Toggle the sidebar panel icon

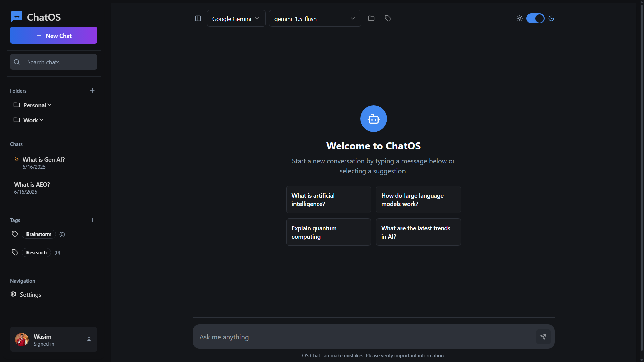point(198,18)
